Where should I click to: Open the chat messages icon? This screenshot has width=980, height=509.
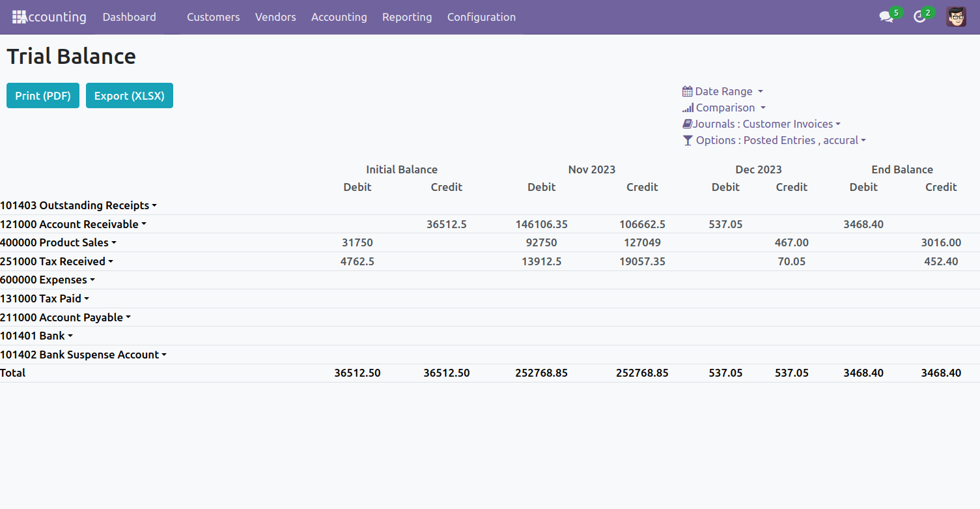pos(886,17)
